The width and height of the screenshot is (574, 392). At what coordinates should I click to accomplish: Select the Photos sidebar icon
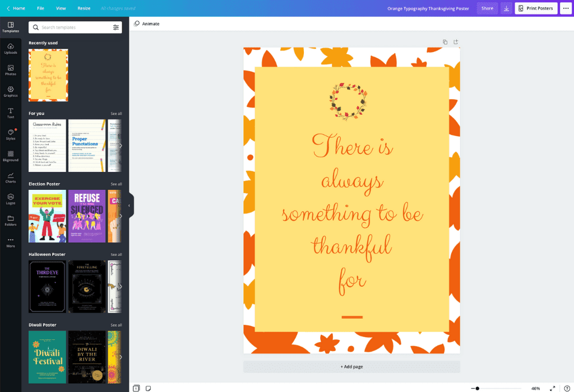pyautogui.click(x=11, y=71)
